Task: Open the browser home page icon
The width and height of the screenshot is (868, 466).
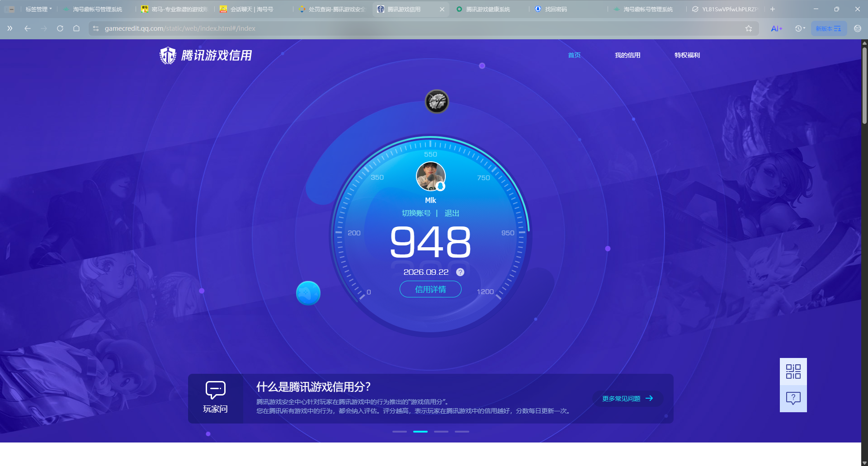Action: click(76, 28)
